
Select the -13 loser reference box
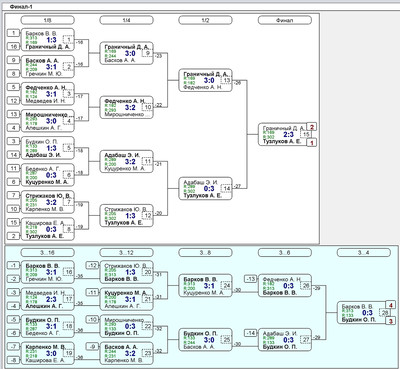point(251,279)
